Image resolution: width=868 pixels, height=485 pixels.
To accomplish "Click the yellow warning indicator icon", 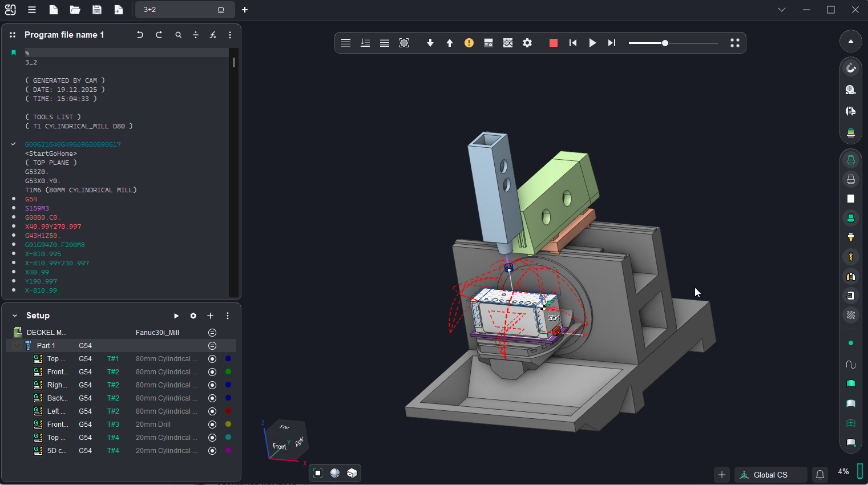I will (469, 43).
